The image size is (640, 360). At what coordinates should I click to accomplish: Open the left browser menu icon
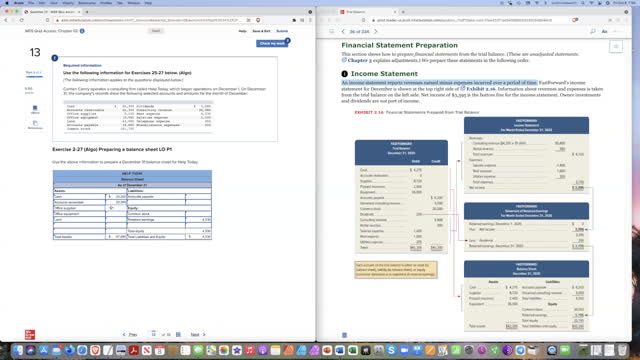[x=310, y=20]
